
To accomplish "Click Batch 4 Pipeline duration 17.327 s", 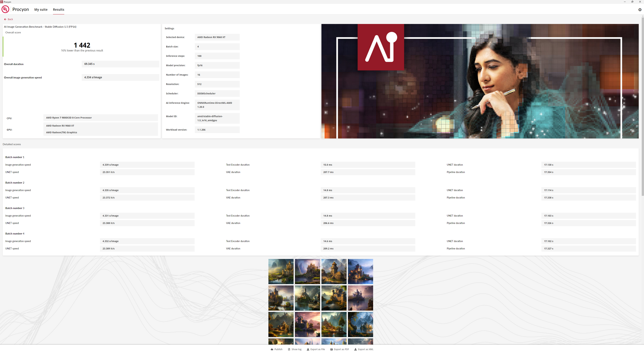I will (x=588, y=249).
